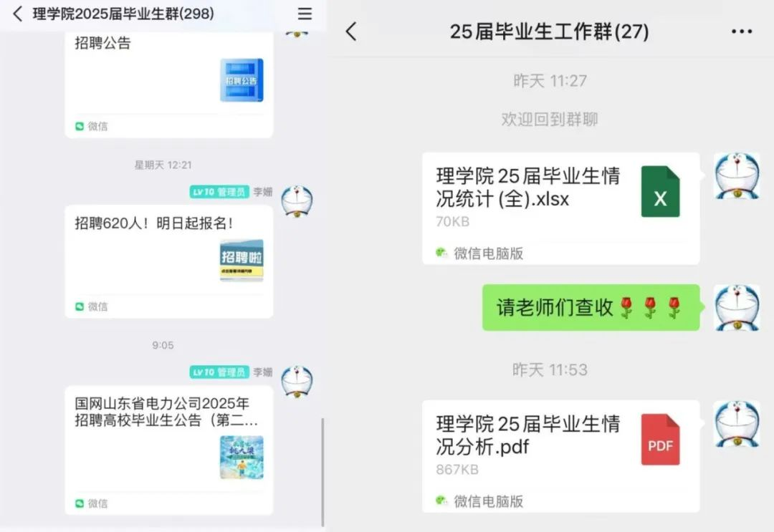Tap the green 请老师们查收 message bubble
The width and height of the screenshot is (774, 532).
click(x=591, y=307)
